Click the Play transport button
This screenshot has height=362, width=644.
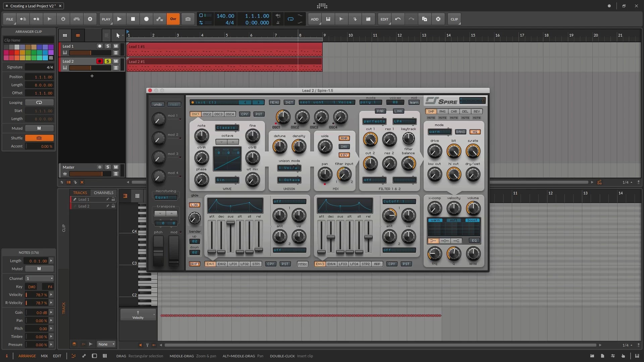(x=119, y=19)
